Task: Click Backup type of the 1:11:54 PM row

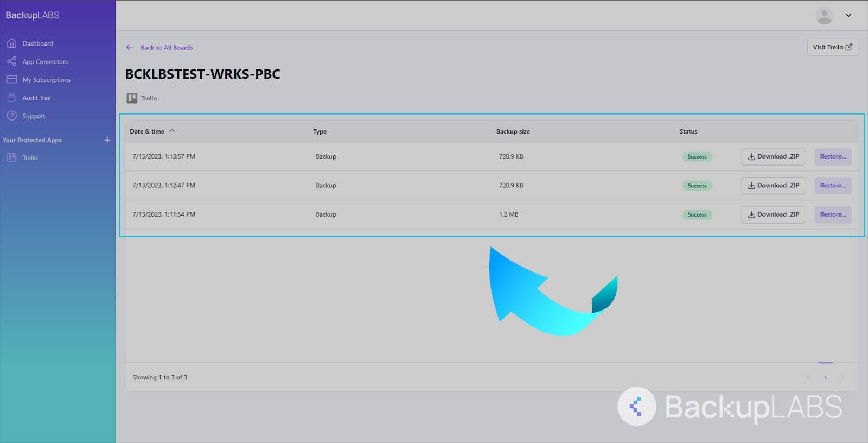Action: (x=326, y=214)
